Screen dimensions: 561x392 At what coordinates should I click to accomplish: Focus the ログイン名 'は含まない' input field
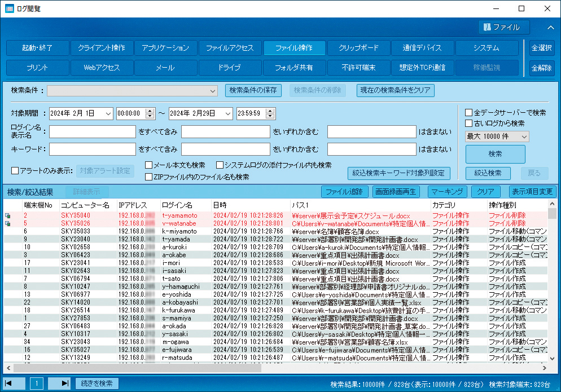click(372, 131)
